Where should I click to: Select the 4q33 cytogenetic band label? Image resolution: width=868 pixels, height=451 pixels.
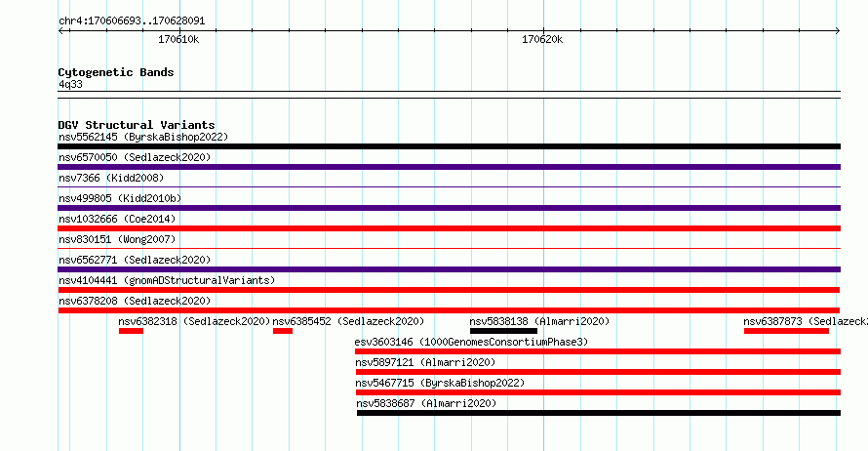pos(70,84)
